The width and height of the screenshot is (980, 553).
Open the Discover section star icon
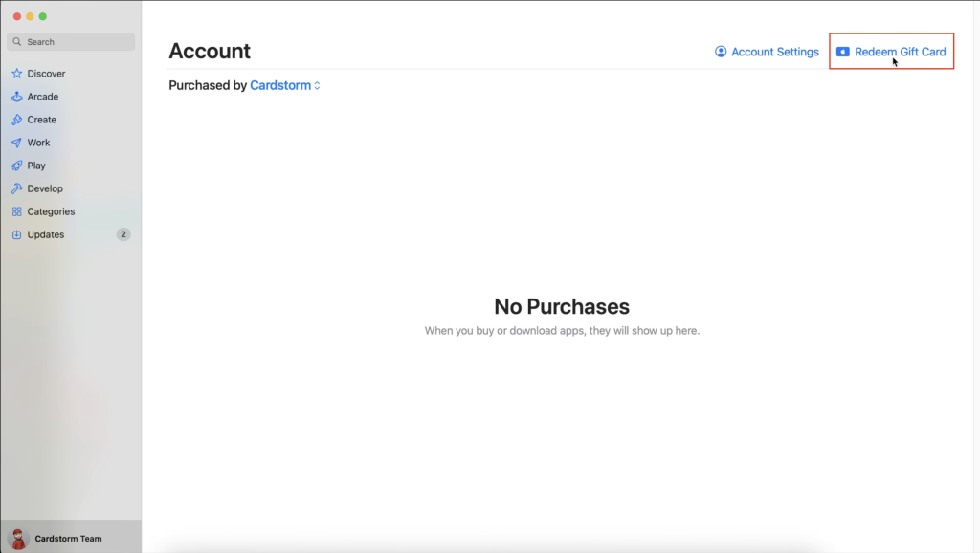(x=17, y=74)
